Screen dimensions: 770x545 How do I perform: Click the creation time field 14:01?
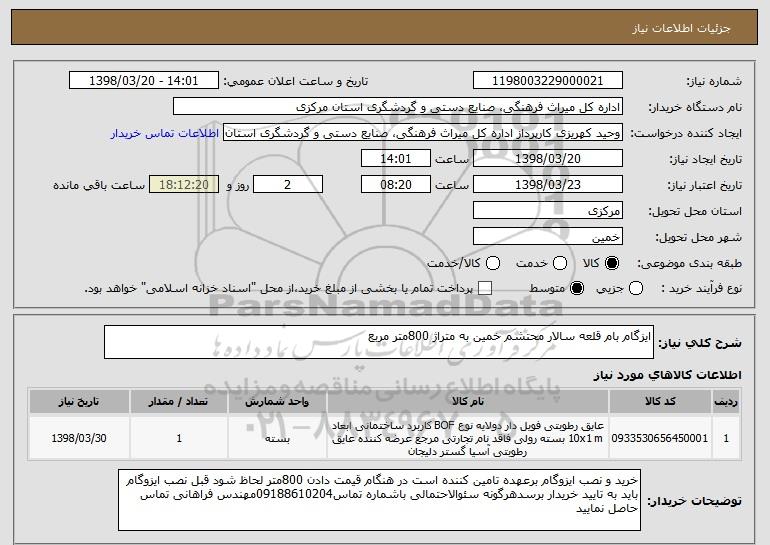[x=396, y=159]
